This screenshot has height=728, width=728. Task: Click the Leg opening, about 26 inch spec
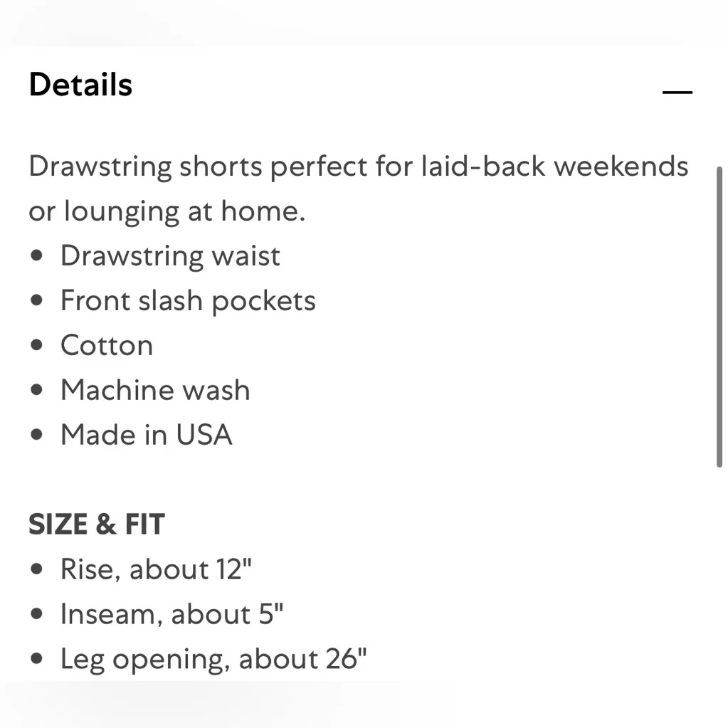213,658
